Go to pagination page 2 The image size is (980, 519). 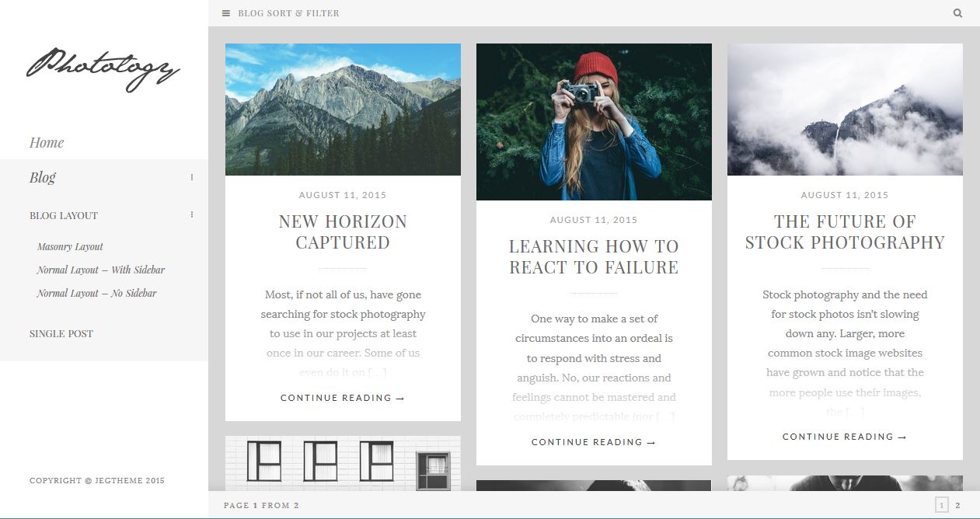(x=957, y=506)
